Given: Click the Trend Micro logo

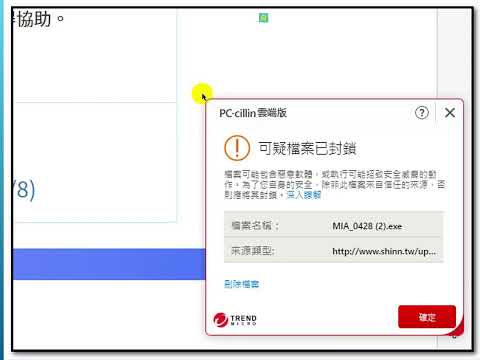Looking at the screenshot, I should coord(235,319).
